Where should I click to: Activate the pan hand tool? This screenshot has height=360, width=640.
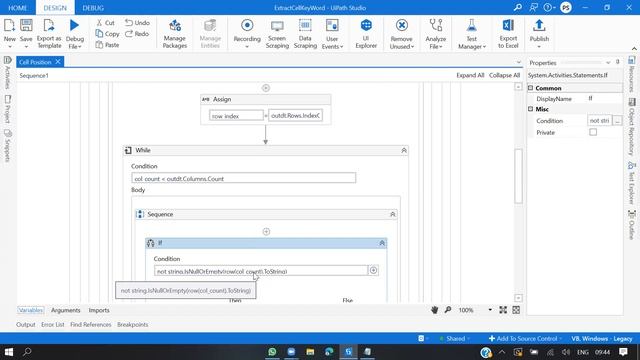coord(434,310)
